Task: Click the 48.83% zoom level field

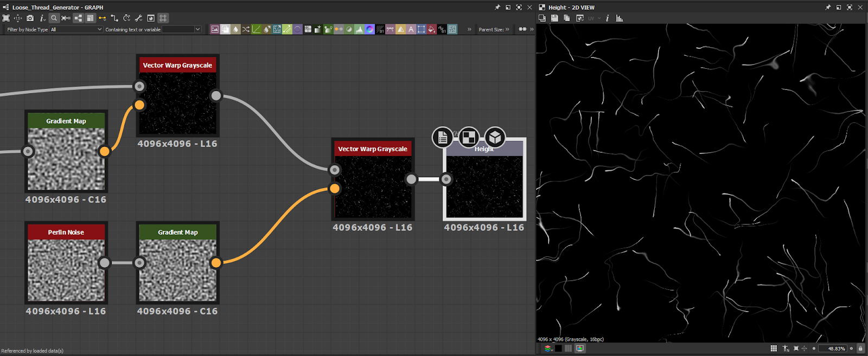Action: [832, 348]
